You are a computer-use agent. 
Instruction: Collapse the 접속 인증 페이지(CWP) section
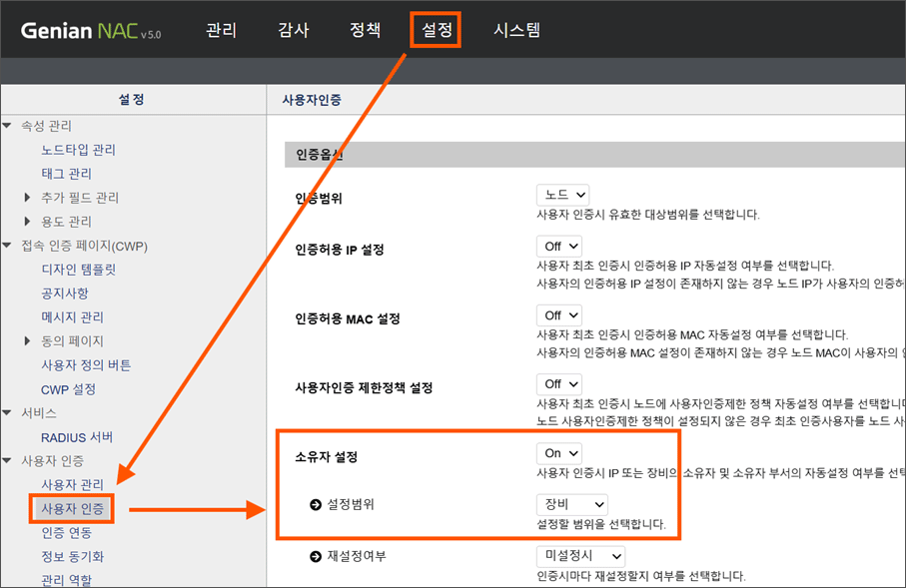pyautogui.click(x=8, y=246)
